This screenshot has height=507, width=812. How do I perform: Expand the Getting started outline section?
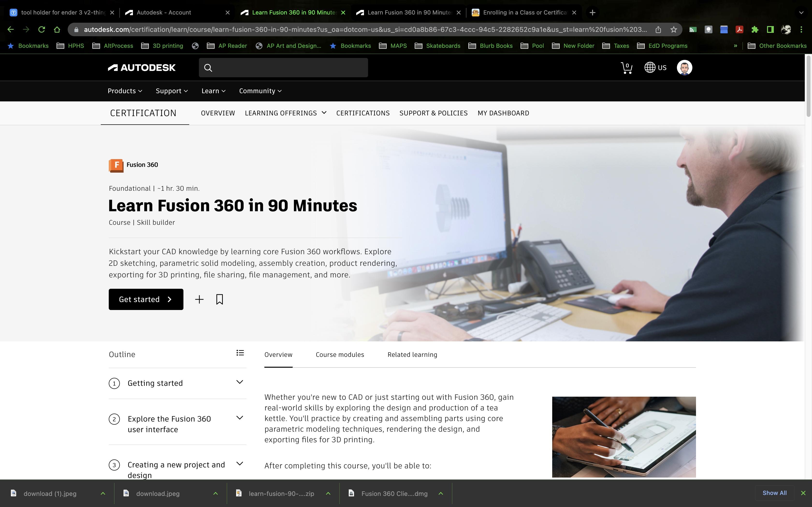[239, 382]
